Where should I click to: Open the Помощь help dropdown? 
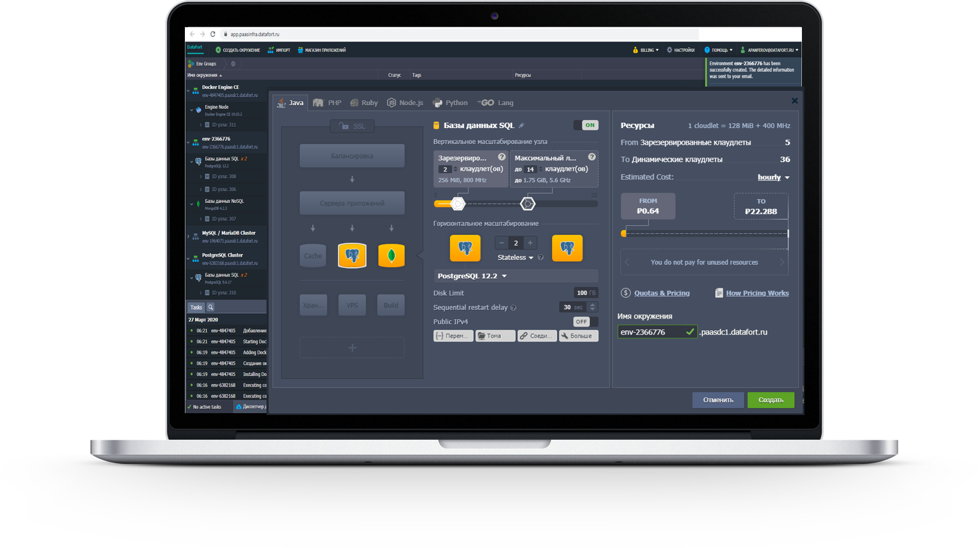pos(718,50)
